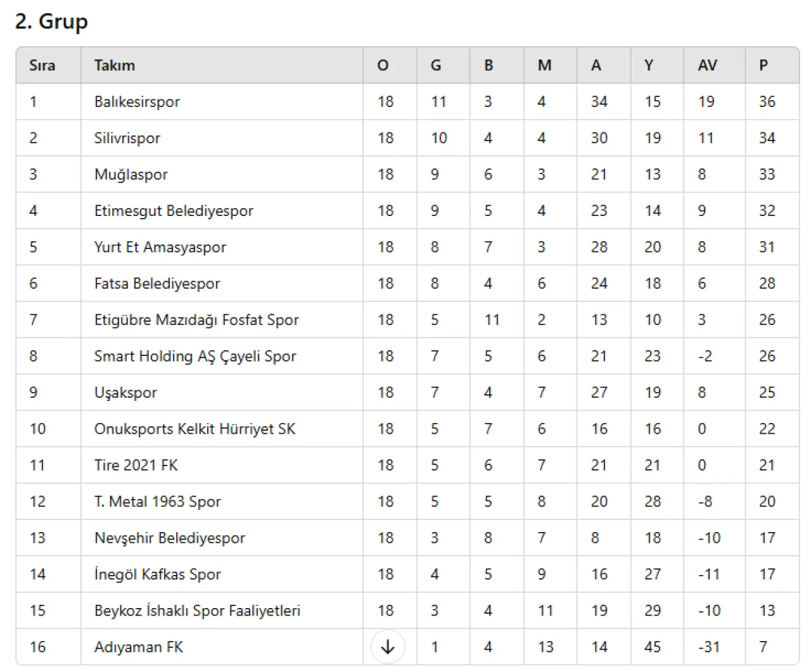Select Tire 2021 FK row

point(136,466)
